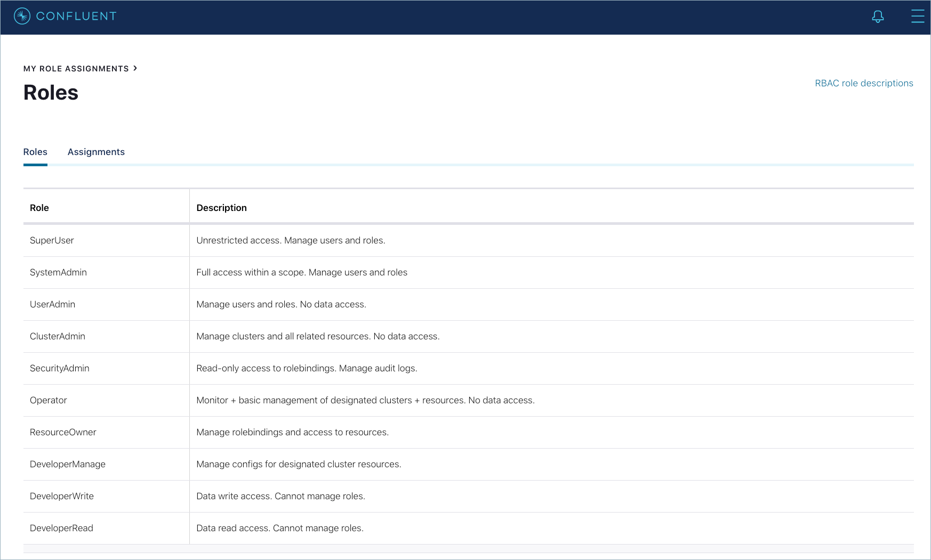
Task: Open the hamburger menu
Action: pyautogui.click(x=917, y=17)
